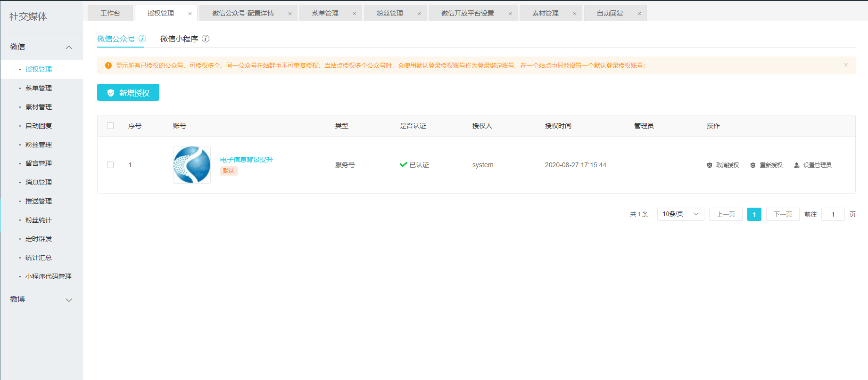868x380 pixels.
Task: Click the page number input field
Action: tap(833, 214)
